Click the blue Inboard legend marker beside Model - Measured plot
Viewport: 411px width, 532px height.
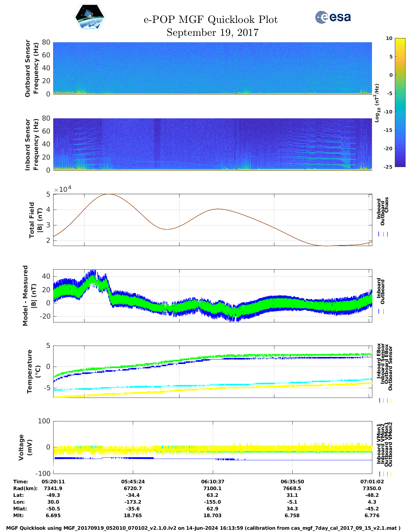pos(379,312)
